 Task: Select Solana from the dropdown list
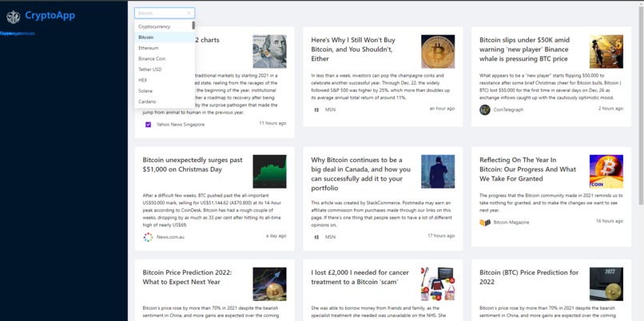164,91
